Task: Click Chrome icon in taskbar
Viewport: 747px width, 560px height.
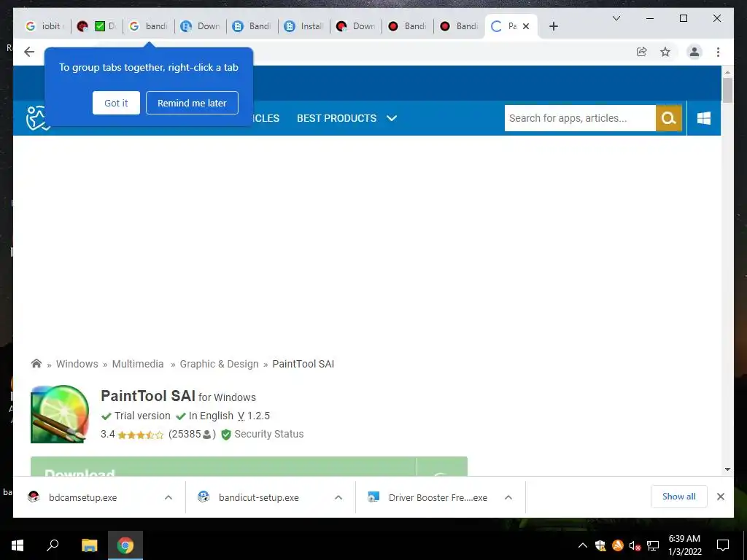Action: pyautogui.click(x=125, y=545)
